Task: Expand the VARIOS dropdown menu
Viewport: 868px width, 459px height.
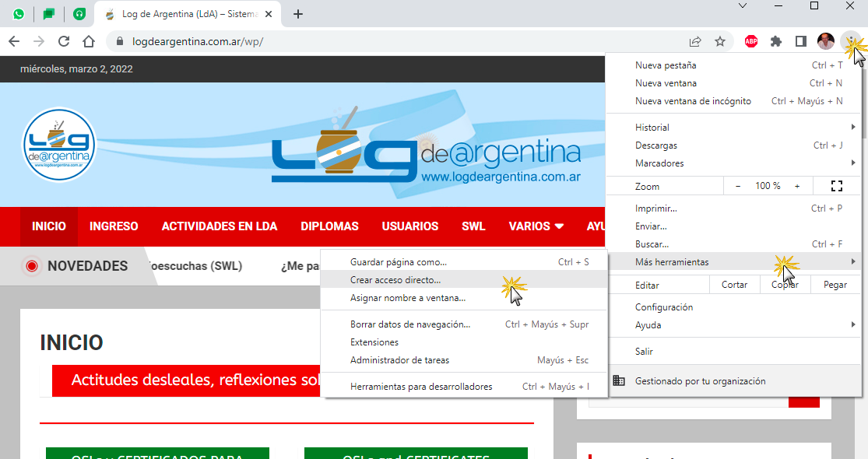Action: click(536, 226)
